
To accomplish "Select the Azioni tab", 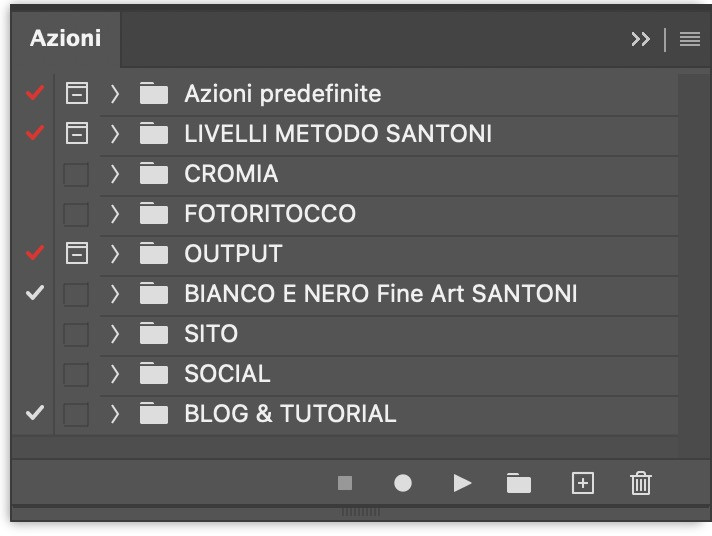I will (65, 39).
